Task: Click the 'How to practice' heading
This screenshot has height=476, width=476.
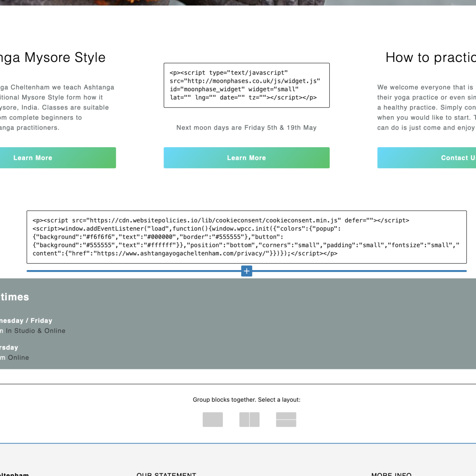Action: tap(431, 58)
